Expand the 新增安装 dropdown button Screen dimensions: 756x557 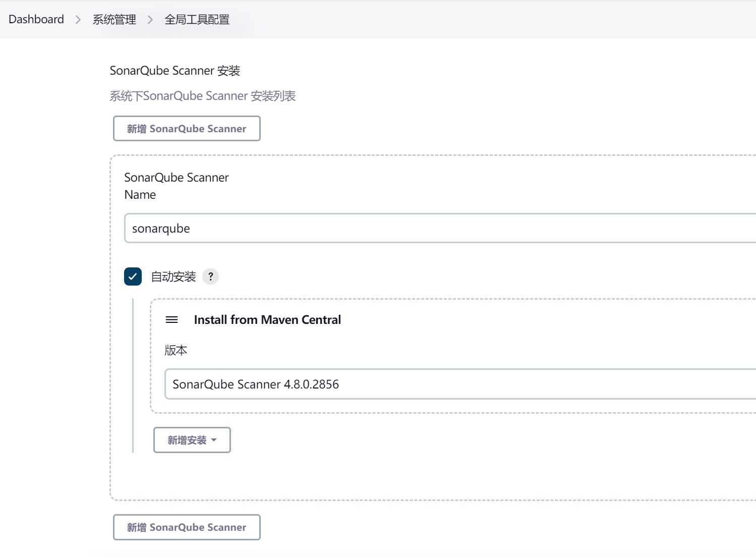[192, 440]
